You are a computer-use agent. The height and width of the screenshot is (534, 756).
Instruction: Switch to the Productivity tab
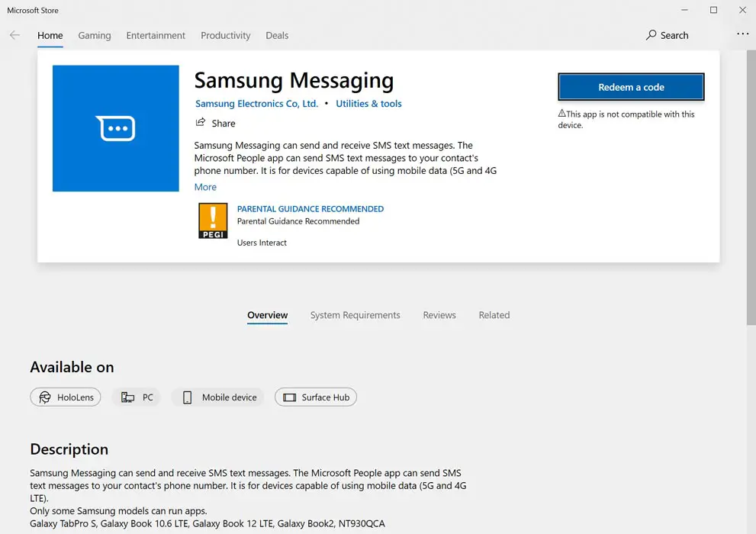pyautogui.click(x=225, y=35)
